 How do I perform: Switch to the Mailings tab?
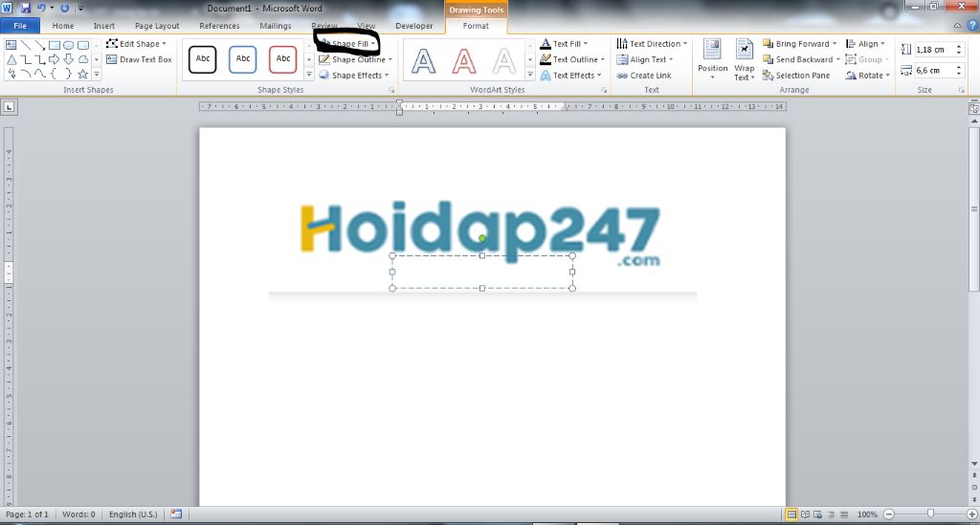[x=276, y=26]
